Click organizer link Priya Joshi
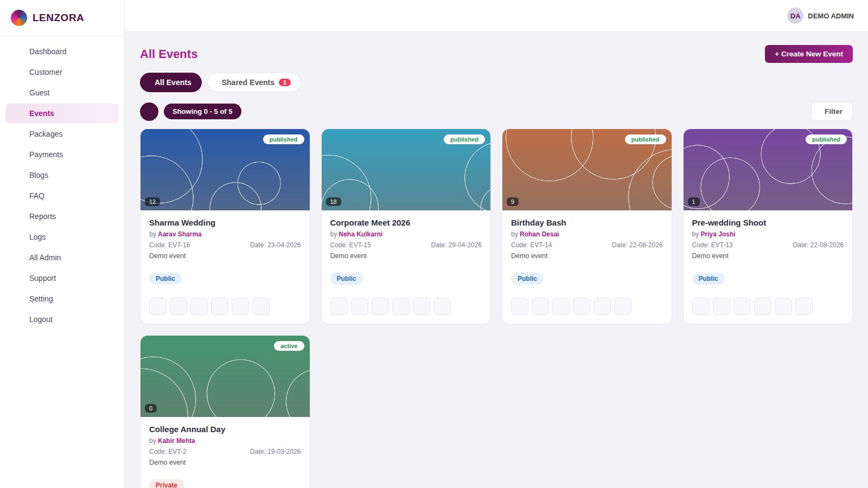Image resolution: width=868 pixels, height=488 pixels. tap(718, 234)
